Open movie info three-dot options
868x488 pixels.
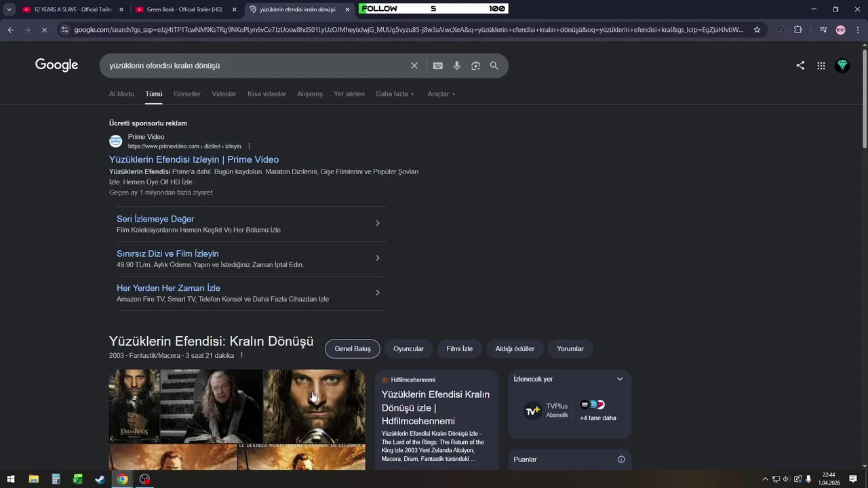coord(241,356)
